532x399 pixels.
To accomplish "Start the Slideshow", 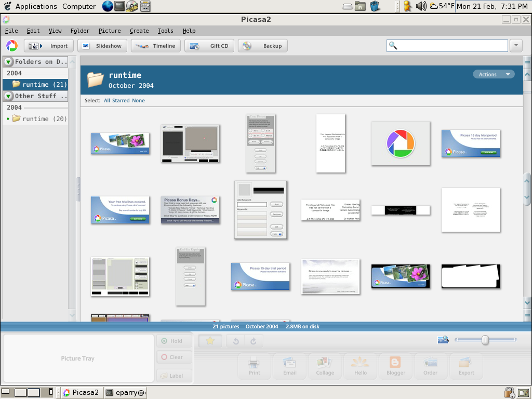I will [102, 46].
